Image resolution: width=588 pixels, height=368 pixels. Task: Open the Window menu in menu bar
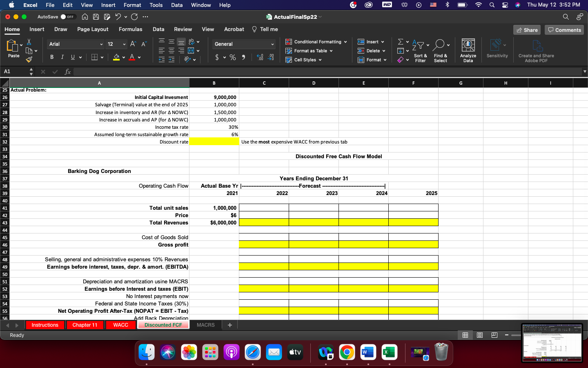tap(201, 5)
